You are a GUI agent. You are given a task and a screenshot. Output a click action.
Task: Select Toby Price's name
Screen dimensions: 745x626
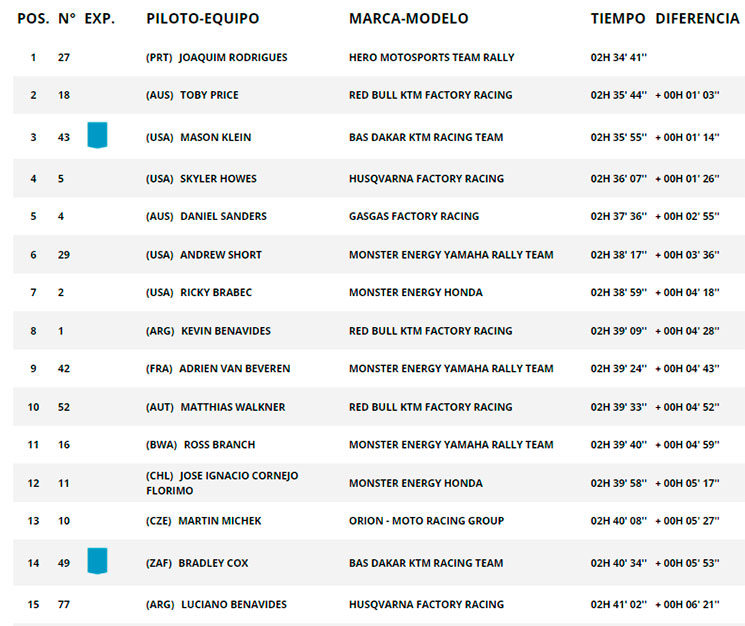[209, 95]
